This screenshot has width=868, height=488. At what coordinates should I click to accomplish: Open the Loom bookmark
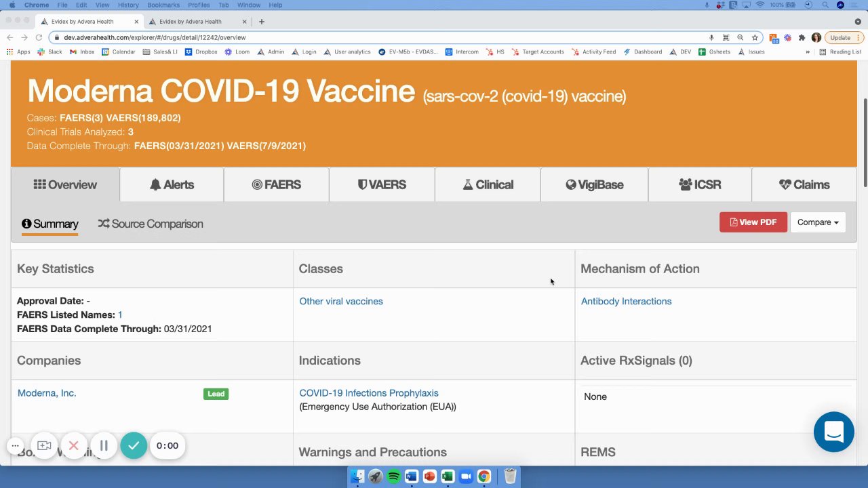click(237, 52)
